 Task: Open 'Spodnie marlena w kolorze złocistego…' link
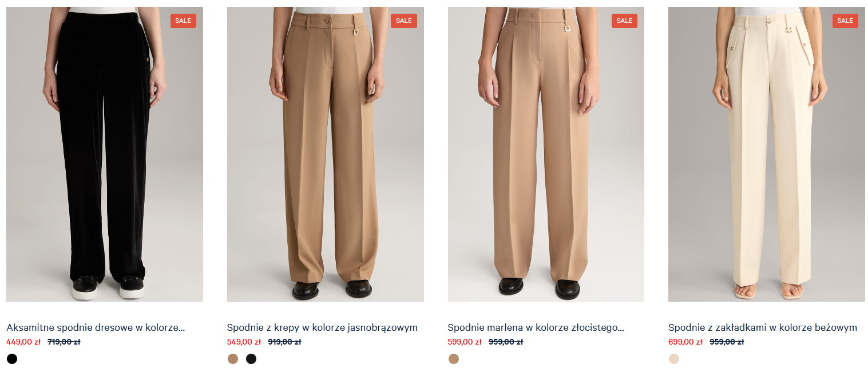tap(536, 327)
